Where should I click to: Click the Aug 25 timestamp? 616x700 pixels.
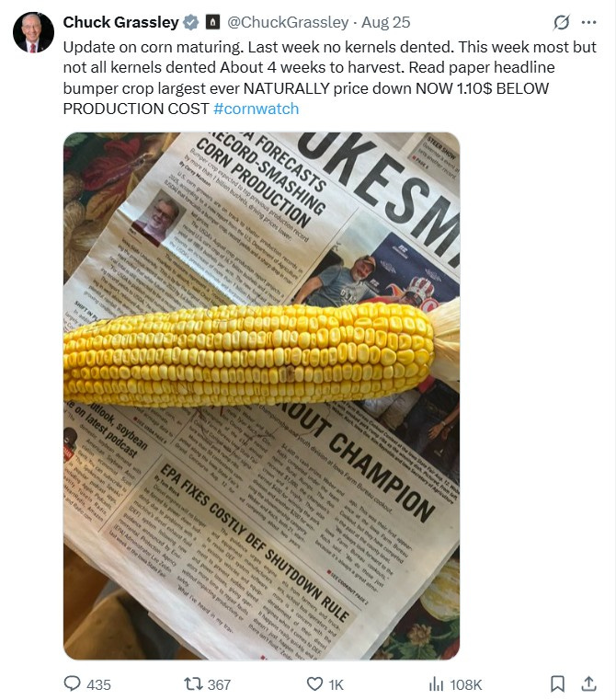[385, 22]
